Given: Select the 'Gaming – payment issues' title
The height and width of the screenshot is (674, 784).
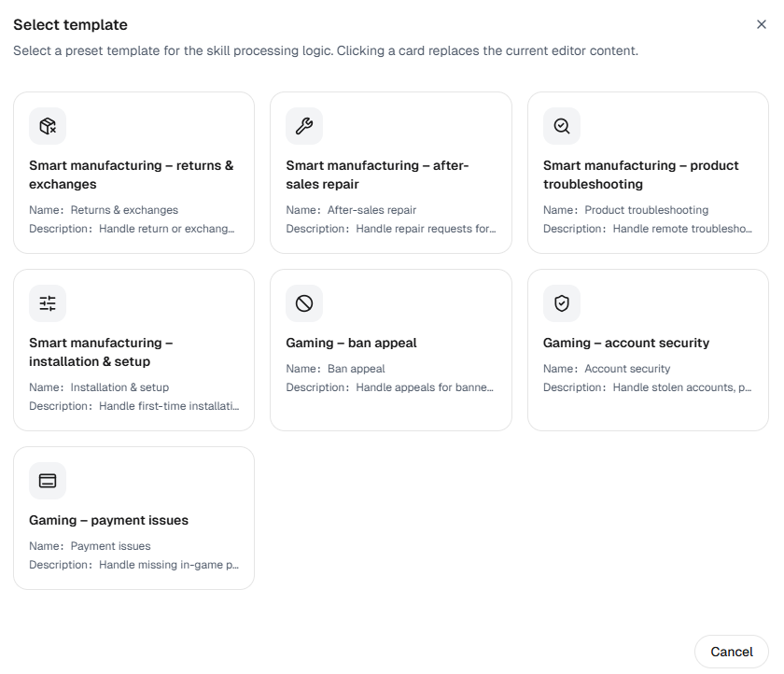Looking at the screenshot, I should pyautogui.click(x=108, y=520).
